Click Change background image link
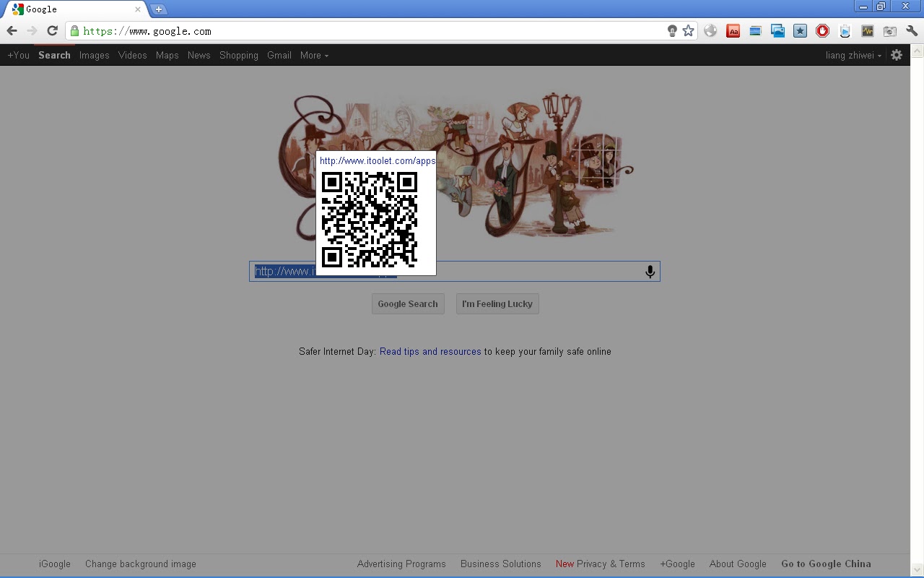The width and height of the screenshot is (924, 578). click(141, 564)
